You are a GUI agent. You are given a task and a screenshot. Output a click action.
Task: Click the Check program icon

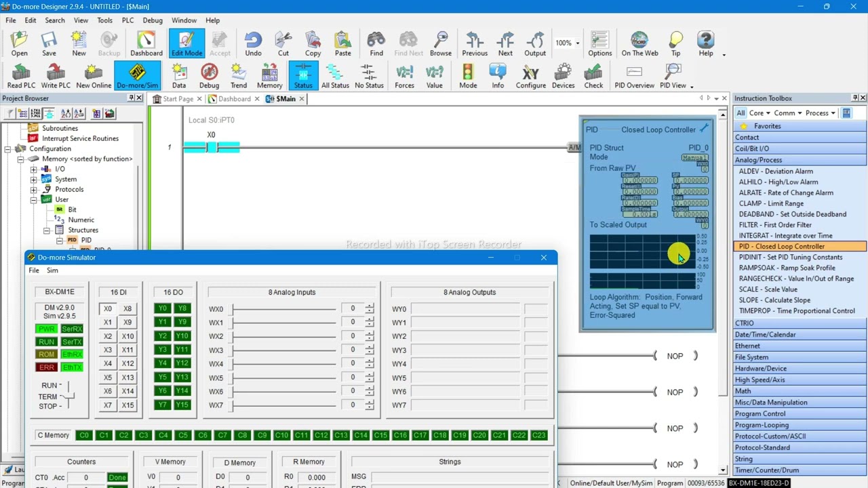point(593,76)
